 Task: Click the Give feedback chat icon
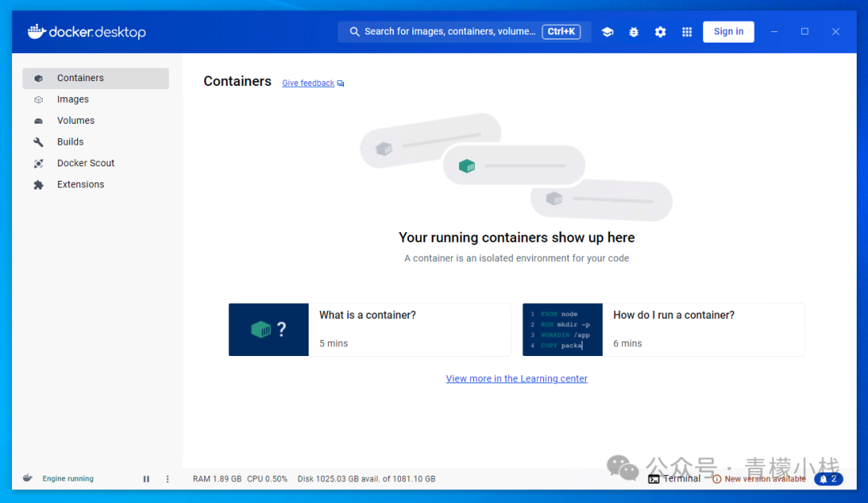tap(341, 84)
